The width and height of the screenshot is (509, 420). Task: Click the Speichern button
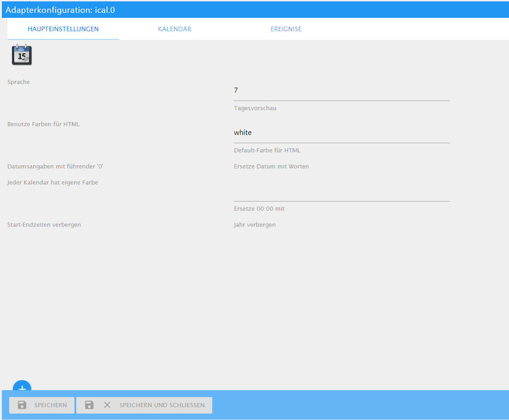point(42,405)
